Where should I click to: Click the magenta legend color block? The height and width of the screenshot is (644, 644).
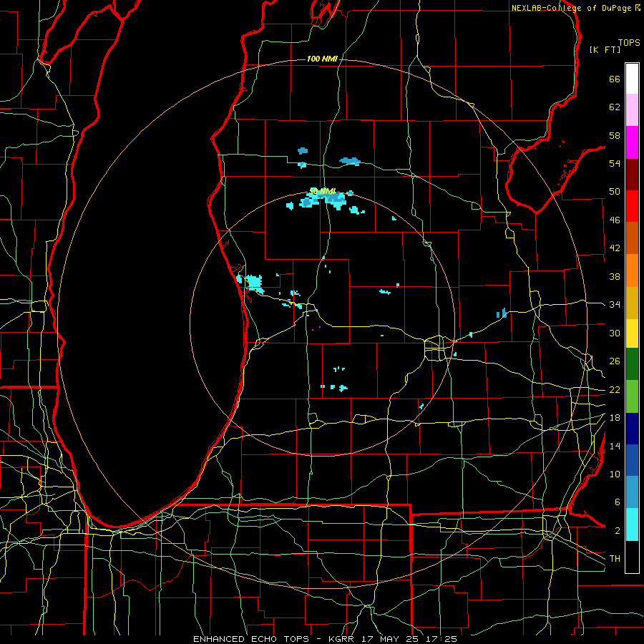[632, 142]
